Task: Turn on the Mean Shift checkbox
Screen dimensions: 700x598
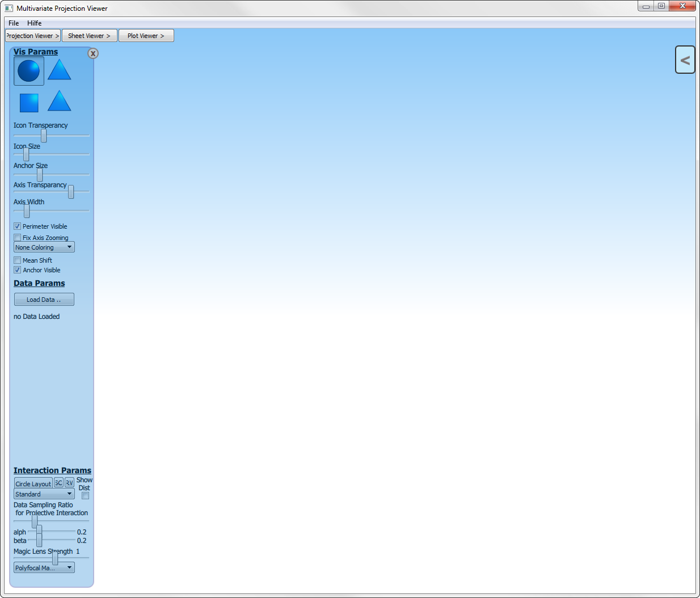Action: point(18,260)
